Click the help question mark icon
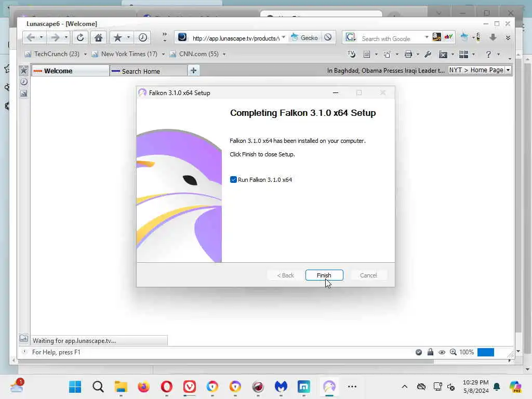The height and width of the screenshot is (399, 532). pyautogui.click(x=488, y=54)
